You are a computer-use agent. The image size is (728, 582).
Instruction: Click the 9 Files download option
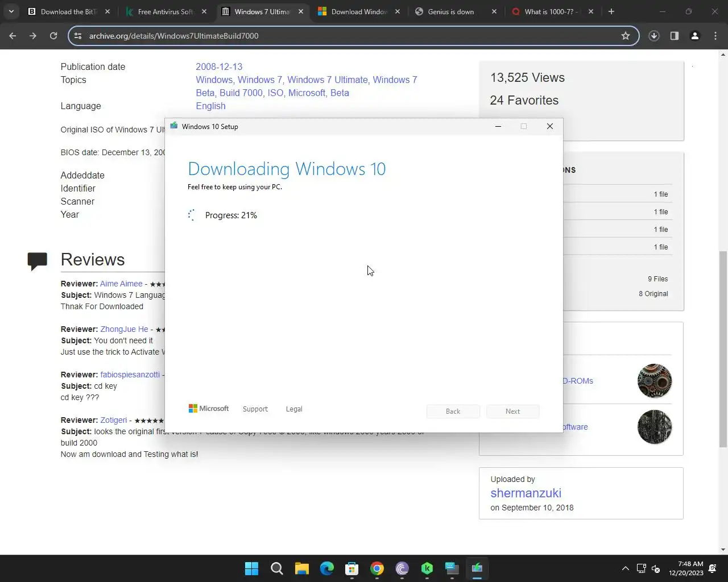(x=657, y=279)
